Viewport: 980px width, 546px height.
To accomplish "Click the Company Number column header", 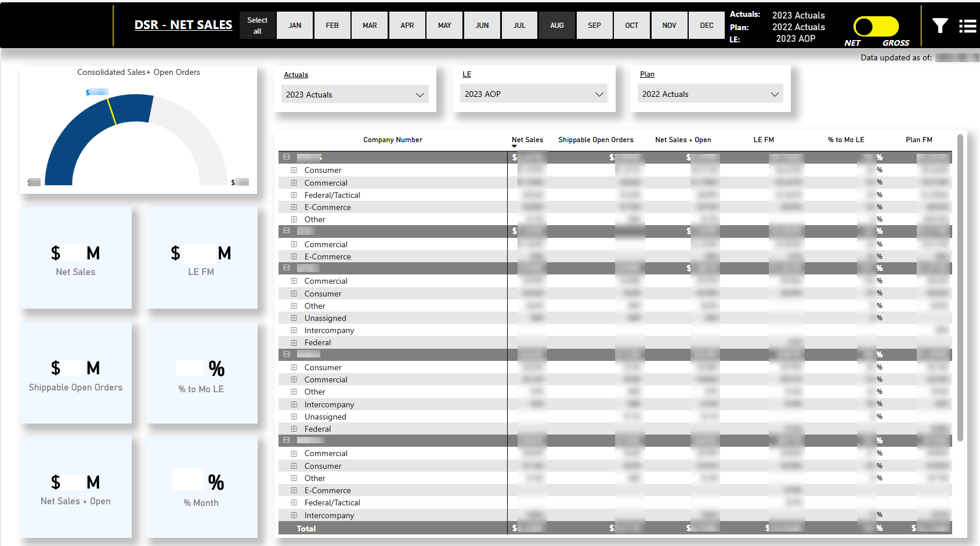I will click(x=393, y=140).
